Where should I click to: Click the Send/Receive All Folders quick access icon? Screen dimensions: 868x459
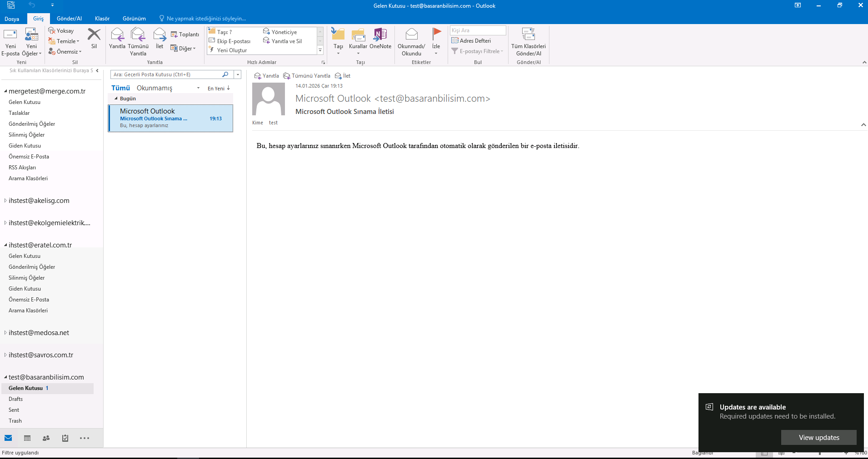11,5
